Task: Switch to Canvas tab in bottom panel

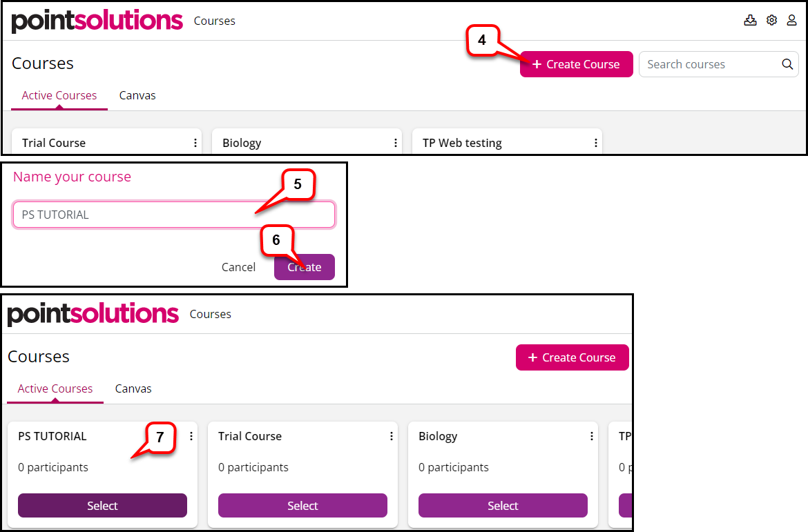Action: (x=133, y=388)
